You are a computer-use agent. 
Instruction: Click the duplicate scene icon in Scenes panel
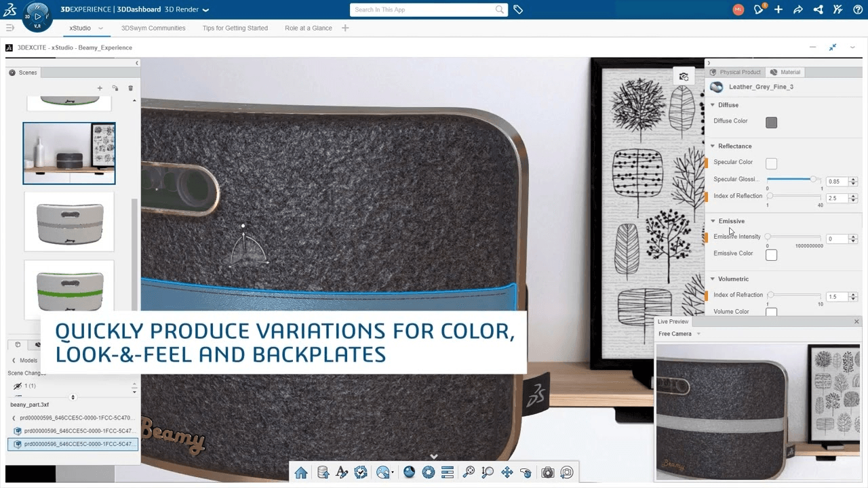115,87
